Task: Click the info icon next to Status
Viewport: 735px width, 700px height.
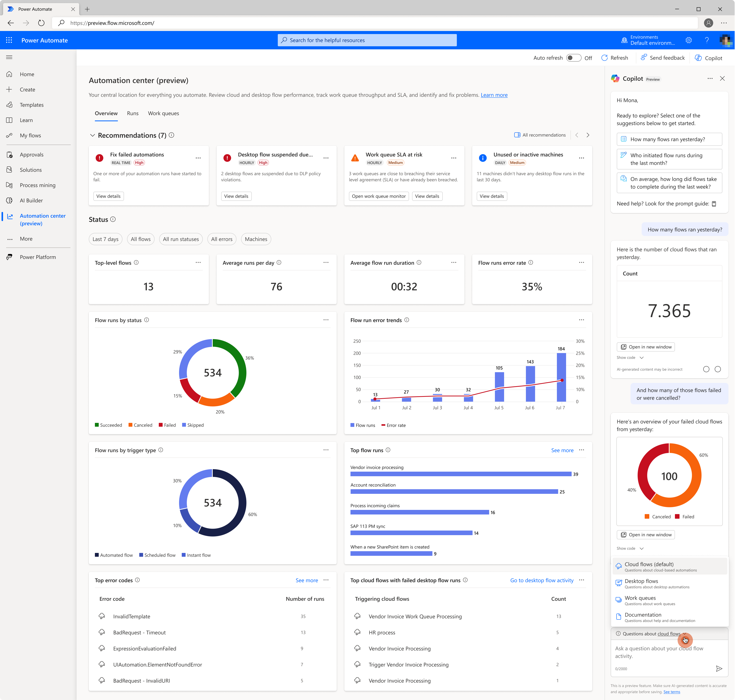Action: 113,219
